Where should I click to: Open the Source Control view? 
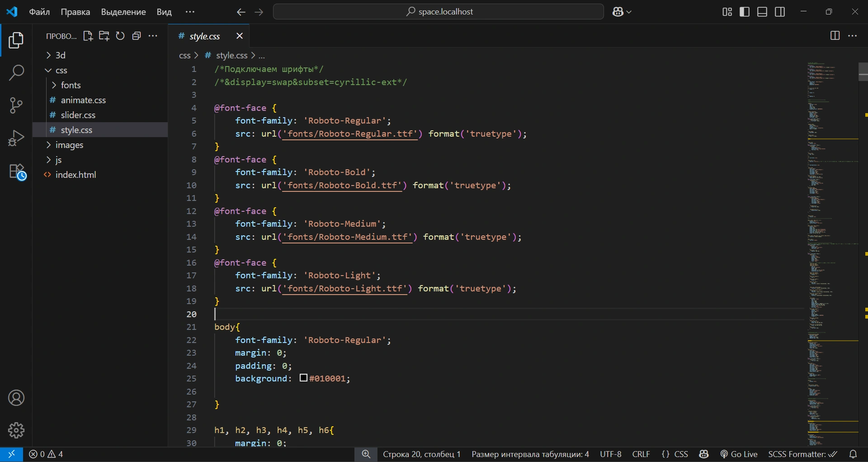(x=16, y=105)
